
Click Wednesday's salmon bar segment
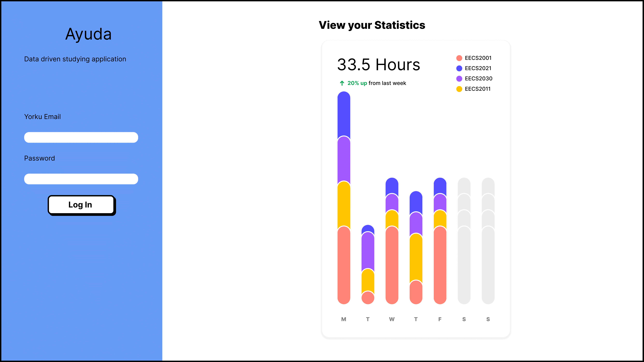pos(392,265)
